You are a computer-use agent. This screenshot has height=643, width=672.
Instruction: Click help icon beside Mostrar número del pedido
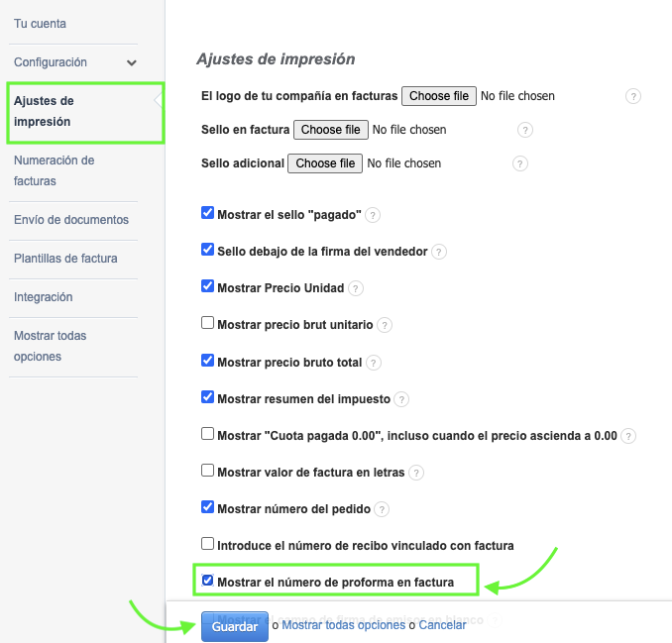tap(382, 509)
